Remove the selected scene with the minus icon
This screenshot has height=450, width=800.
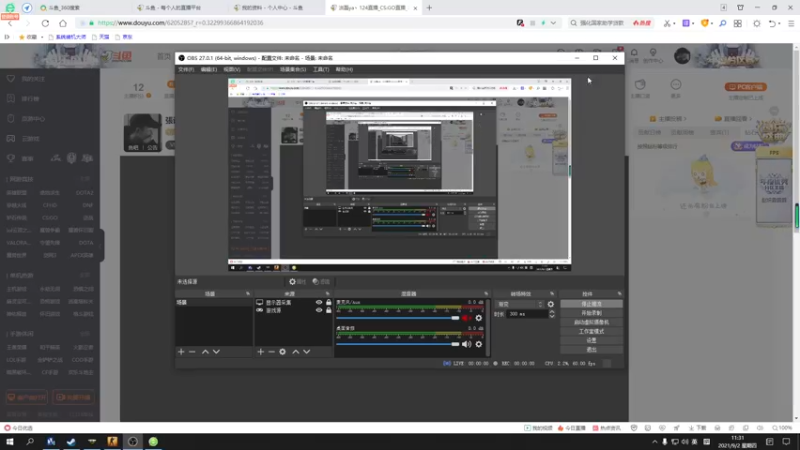pyautogui.click(x=192, y=352)
